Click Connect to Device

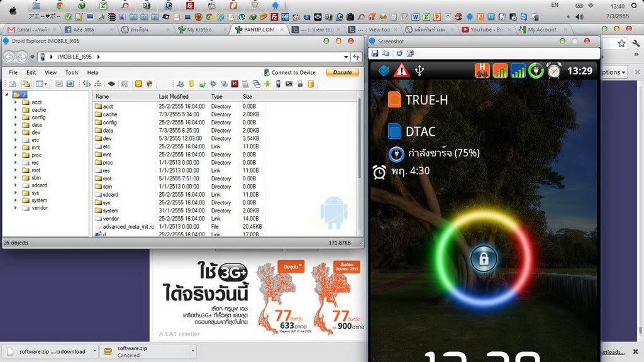coord(289,72)
